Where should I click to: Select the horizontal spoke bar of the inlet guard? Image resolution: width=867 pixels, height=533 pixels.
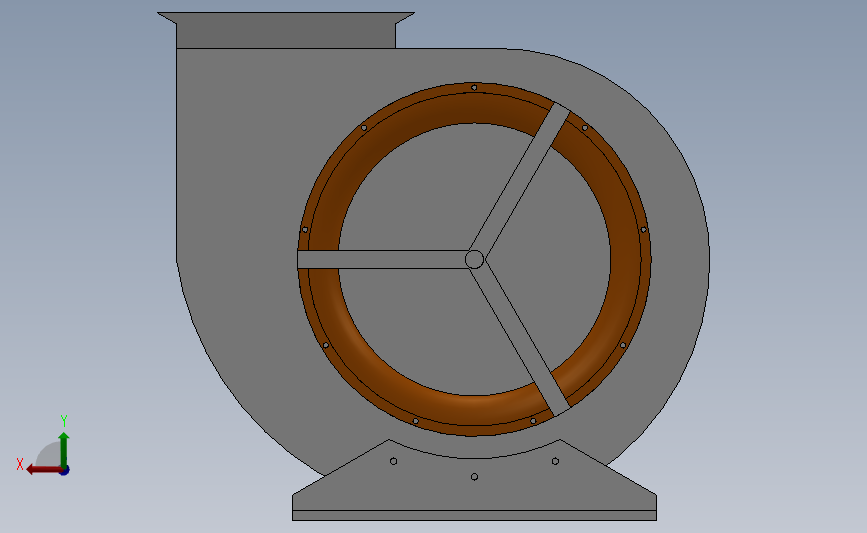(x=383, y=259)
